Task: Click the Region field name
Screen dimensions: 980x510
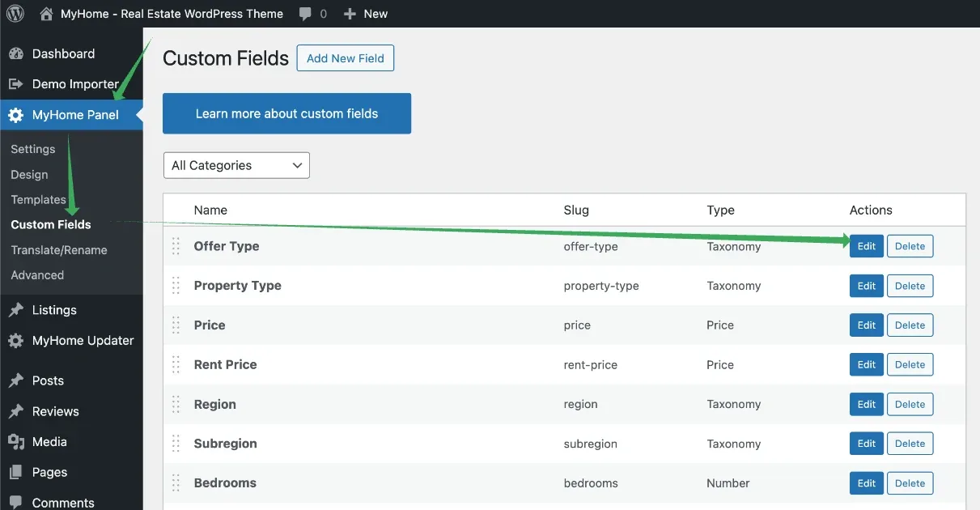Action: (x=215, y=404)
